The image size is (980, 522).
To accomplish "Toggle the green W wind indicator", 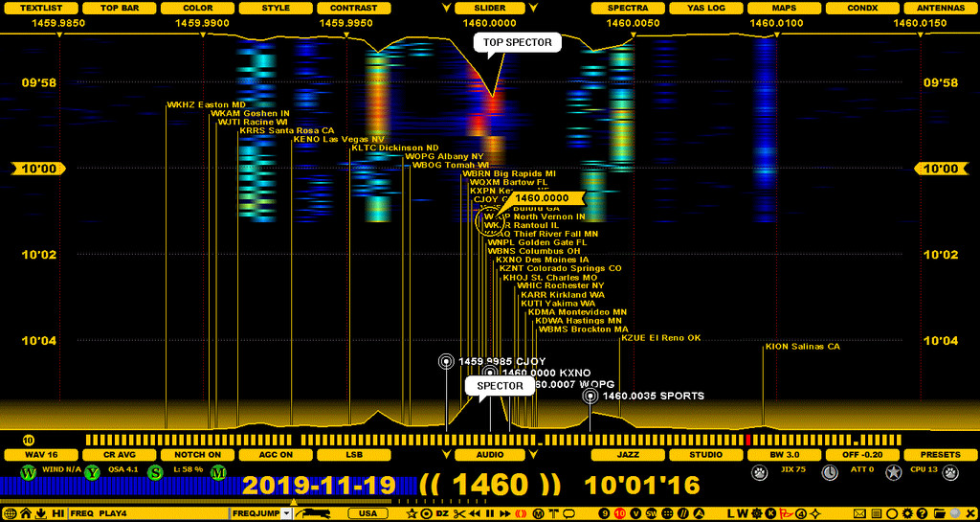I will tap(28, 472).
